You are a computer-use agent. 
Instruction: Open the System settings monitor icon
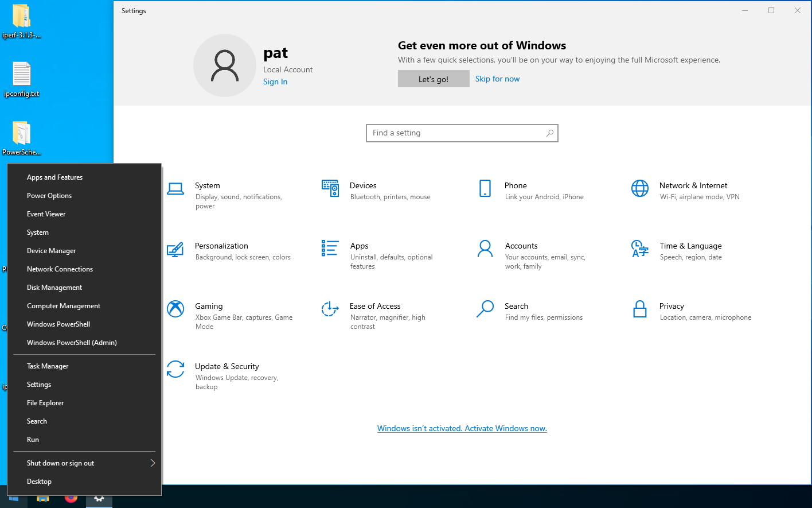pos(175,188)
